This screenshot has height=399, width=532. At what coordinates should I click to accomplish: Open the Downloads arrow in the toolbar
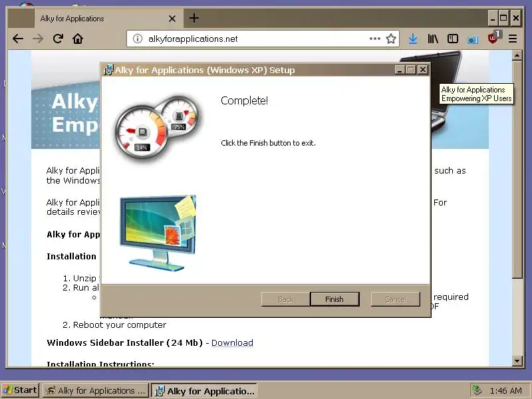point(412,39)
